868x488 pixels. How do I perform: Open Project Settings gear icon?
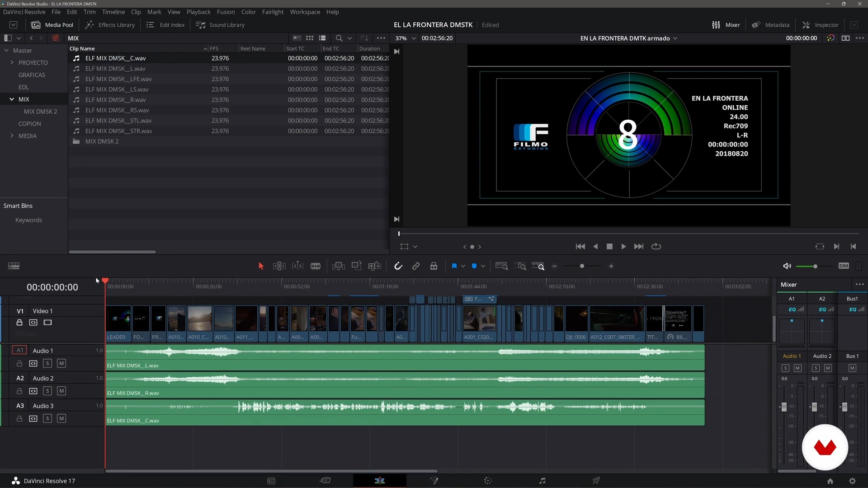tap(852, 481)
